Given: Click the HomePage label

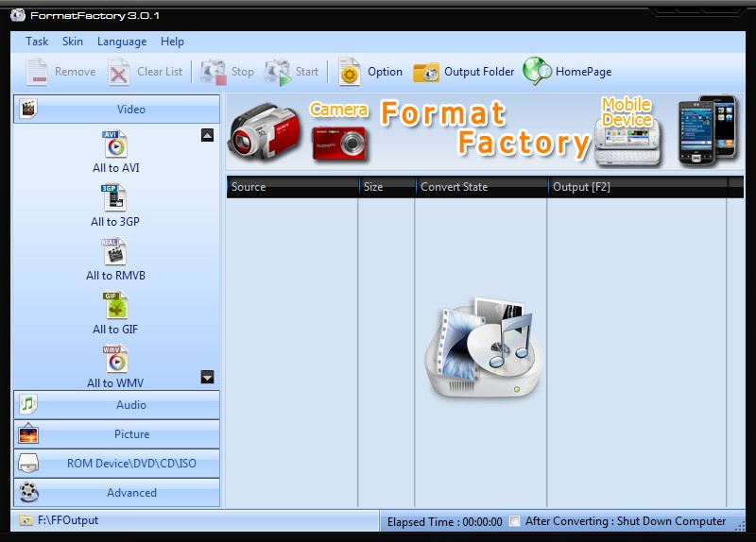Looking at the screenshot, I should 583,72.
